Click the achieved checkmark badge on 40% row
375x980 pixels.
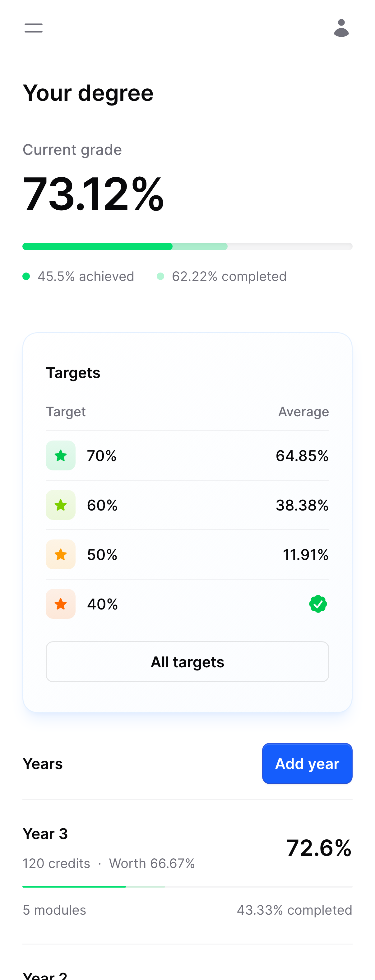tap(318, 604)
